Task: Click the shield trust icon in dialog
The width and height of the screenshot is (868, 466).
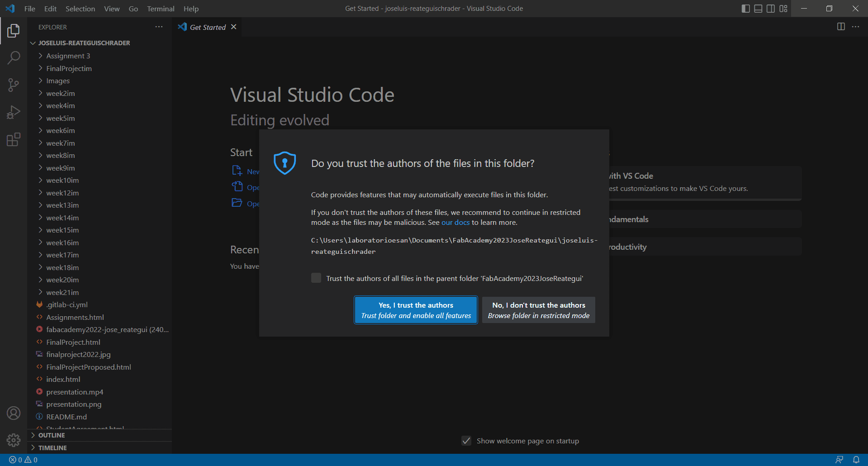Action: pos(285,163)
